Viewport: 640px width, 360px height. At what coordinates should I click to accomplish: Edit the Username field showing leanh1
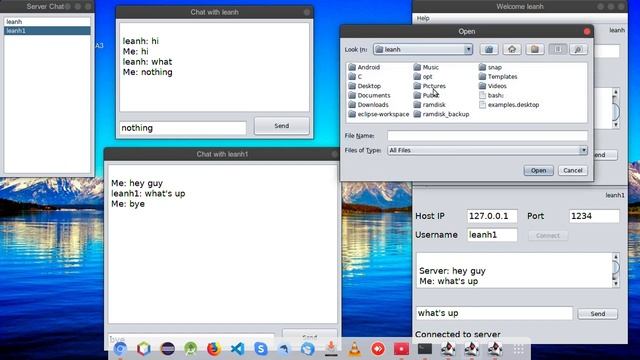coord(492,235)
